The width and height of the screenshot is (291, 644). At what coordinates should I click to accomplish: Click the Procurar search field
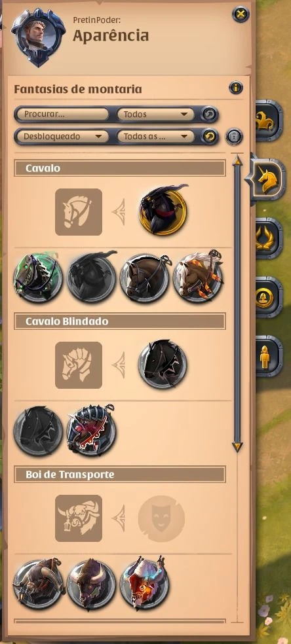coord(62,114)
